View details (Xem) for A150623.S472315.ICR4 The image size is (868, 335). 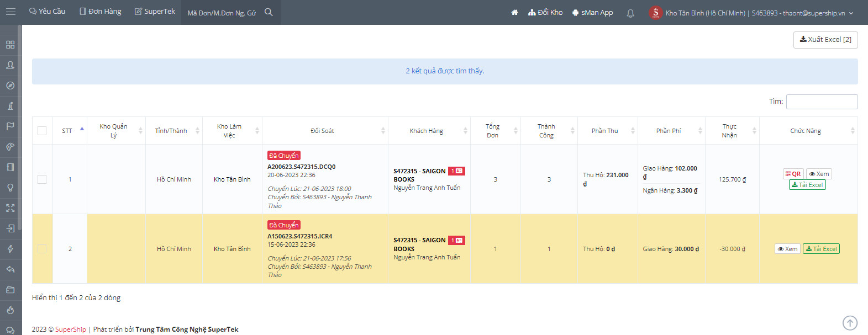[787, 249]
